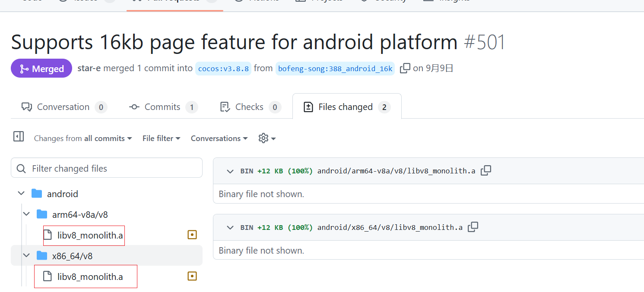Click the purple Merged status badge

point(41,69)
